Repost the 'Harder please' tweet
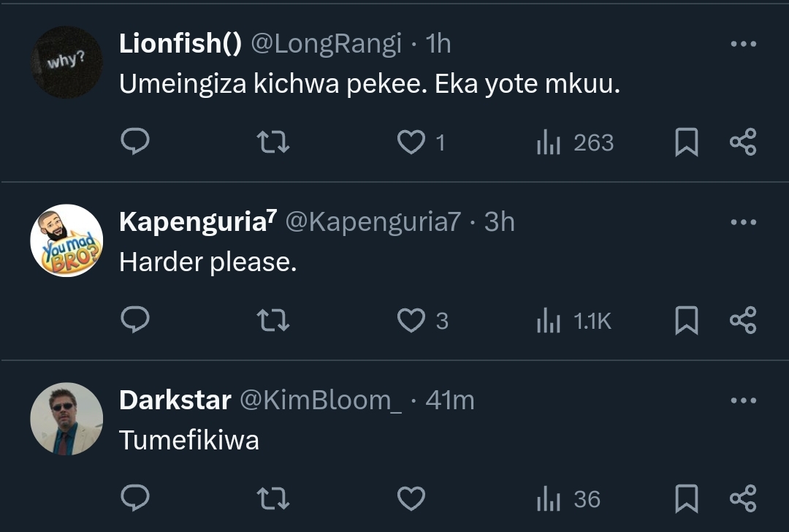789x532 pixels. pos(274,321)
